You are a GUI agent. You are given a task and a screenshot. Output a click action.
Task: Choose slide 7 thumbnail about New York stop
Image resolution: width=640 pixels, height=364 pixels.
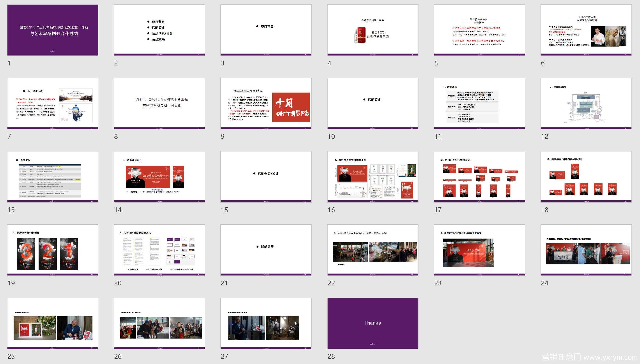[53, 103]
